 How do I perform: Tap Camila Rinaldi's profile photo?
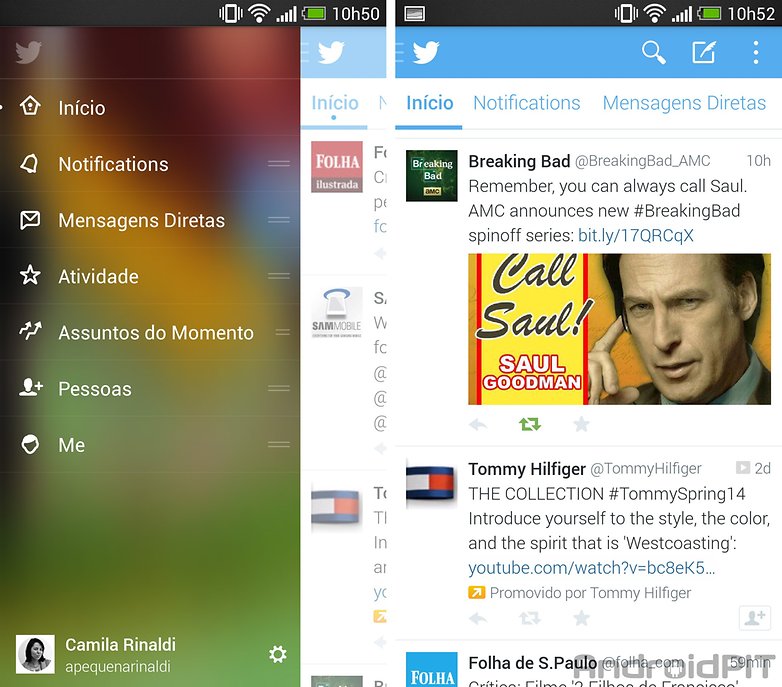[35, 654]
